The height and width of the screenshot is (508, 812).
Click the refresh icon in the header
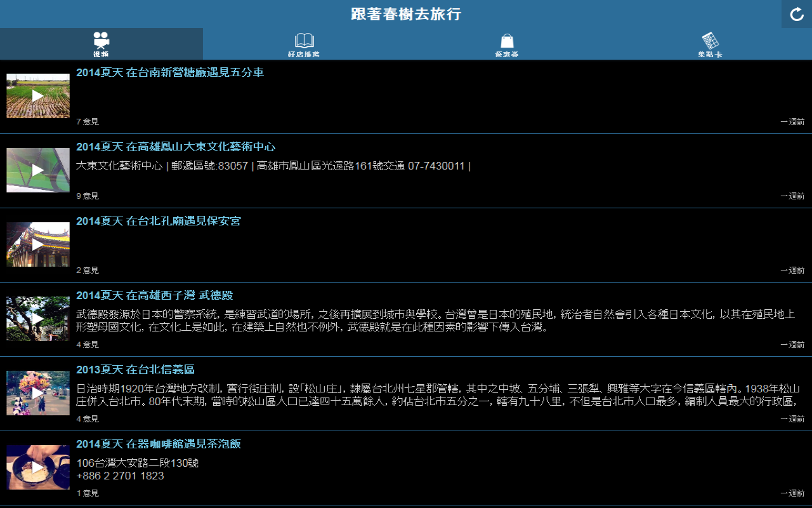coord(797,14)
